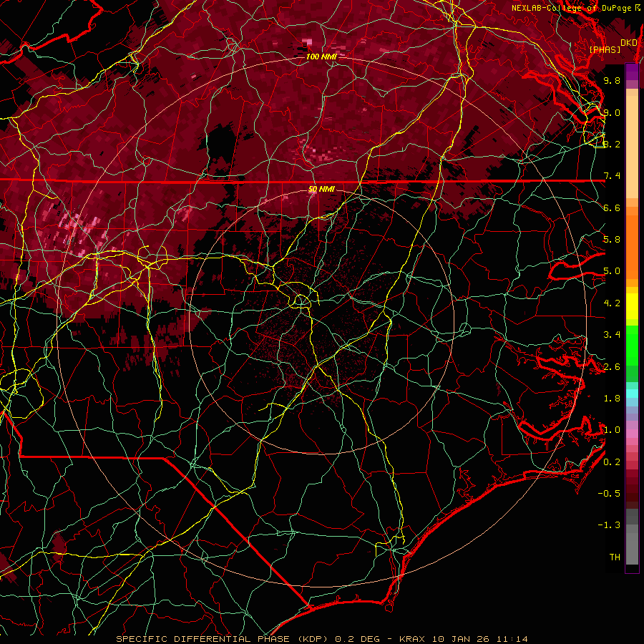The image size is (644, 644).
Task: Click the KRAX station identifier in caption
Action: 413,639
